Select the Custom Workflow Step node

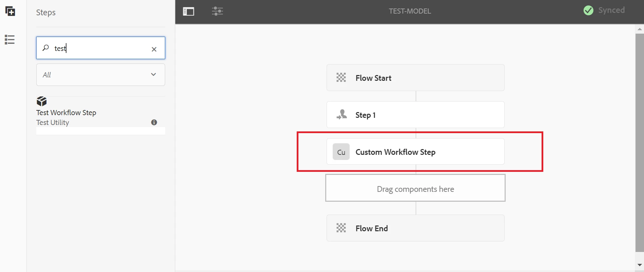415,151
